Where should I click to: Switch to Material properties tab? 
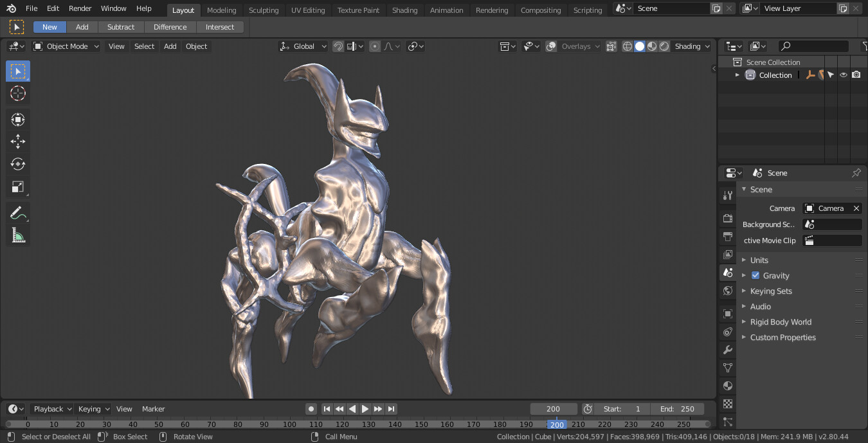pos(728,386)
